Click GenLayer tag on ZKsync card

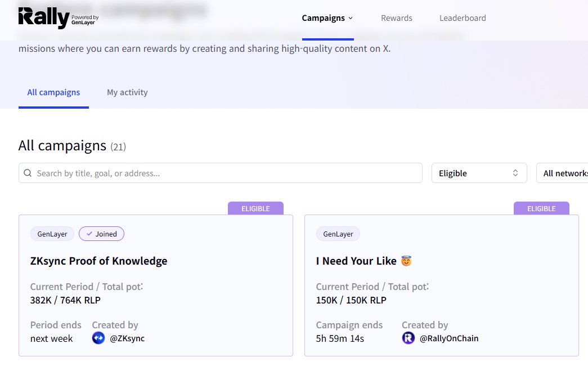click(x=52, y=234)
